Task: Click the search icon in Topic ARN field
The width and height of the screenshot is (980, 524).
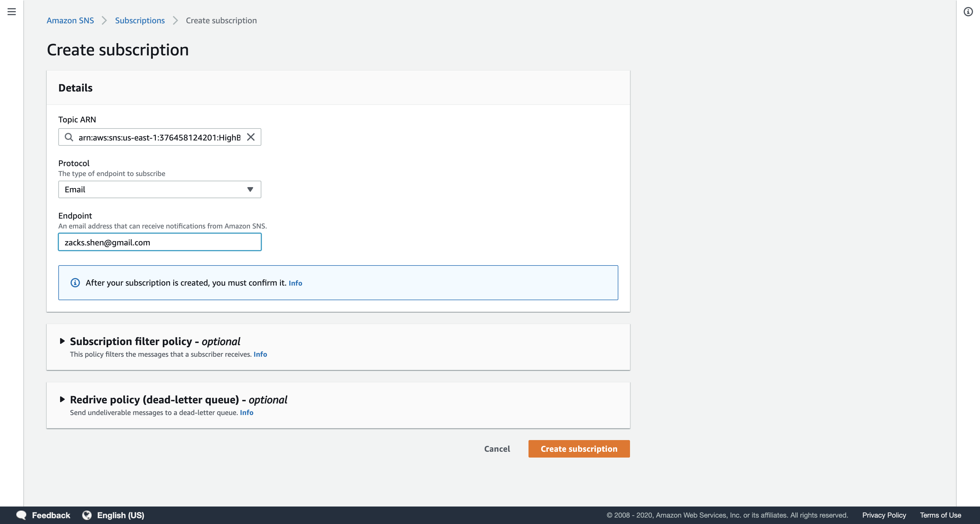Action: 69,137
